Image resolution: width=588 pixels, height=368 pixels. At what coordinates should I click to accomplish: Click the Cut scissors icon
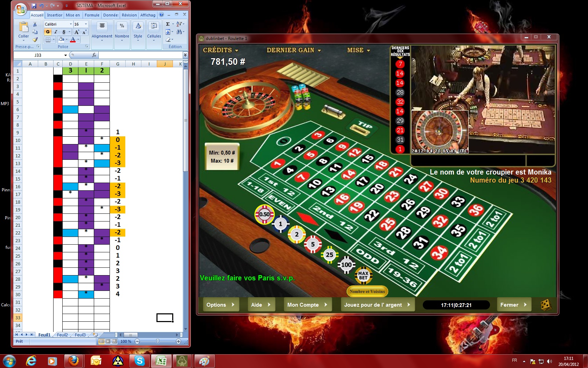(x=35, y=24)
